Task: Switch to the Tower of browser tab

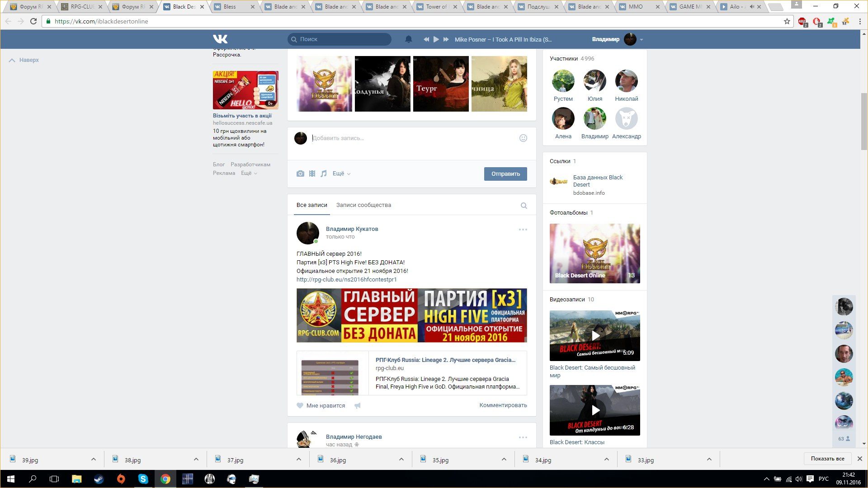Action: [437, 7]
